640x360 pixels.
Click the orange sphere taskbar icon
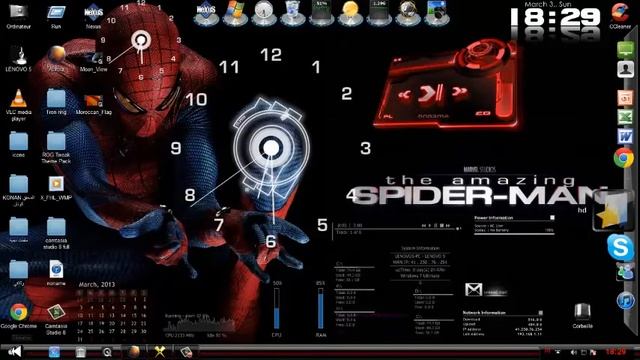click(x=133, y=352)
